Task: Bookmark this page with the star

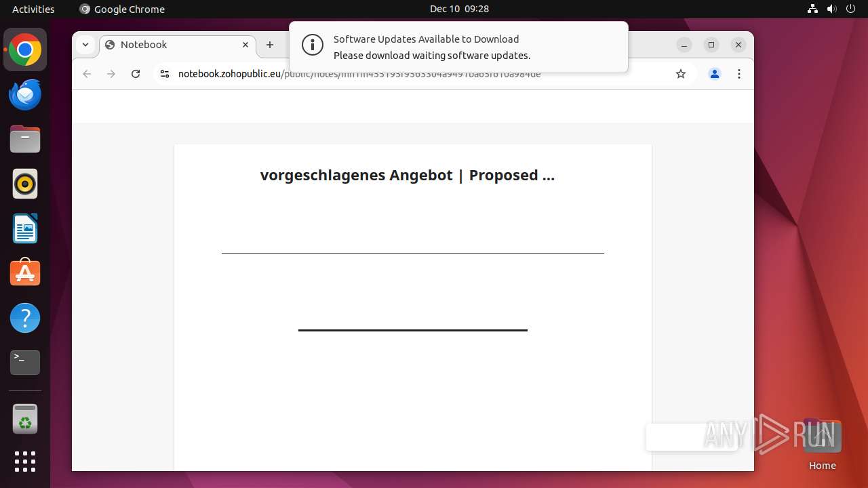Action: (x=681, y=74)
